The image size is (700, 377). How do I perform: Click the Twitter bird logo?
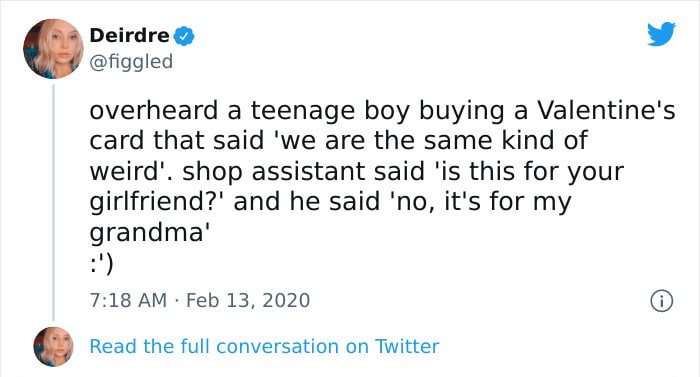661,34
